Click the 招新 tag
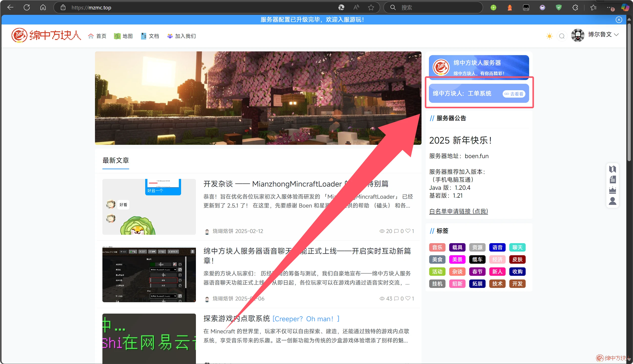 point(457,284)
